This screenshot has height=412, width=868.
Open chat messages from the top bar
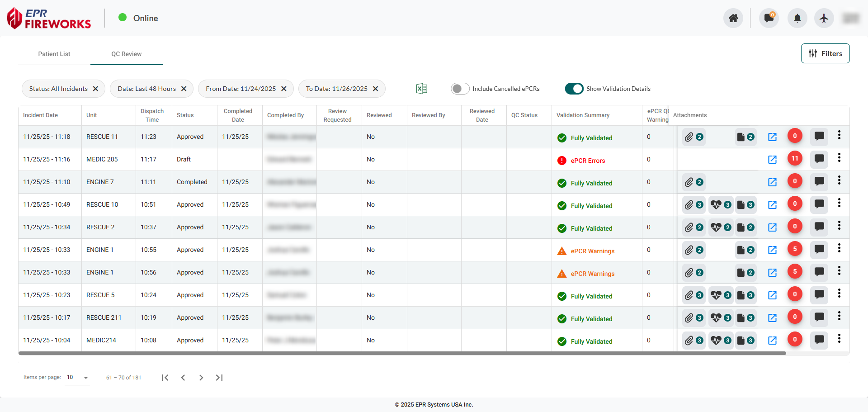pyautogui.click(x=769, y=18)
